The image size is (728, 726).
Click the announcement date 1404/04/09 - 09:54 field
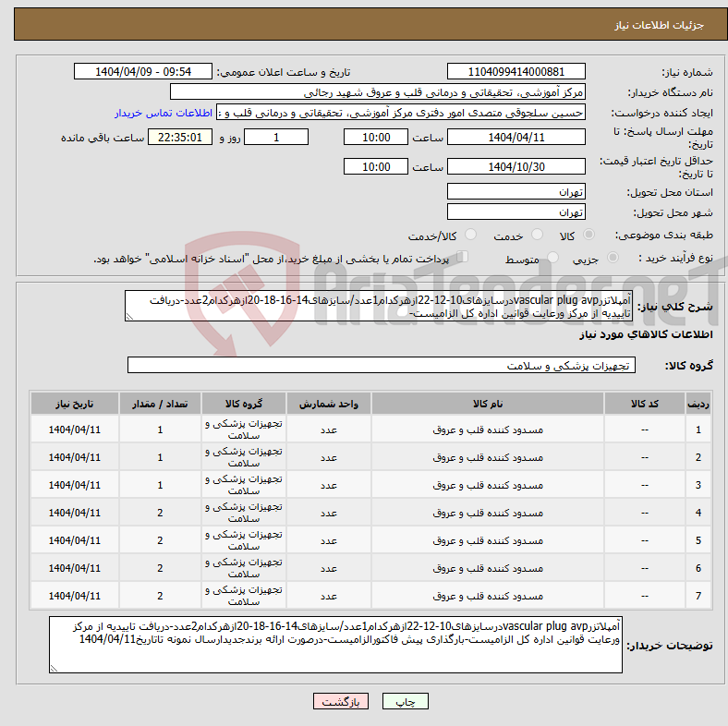[x=143, y=72]
